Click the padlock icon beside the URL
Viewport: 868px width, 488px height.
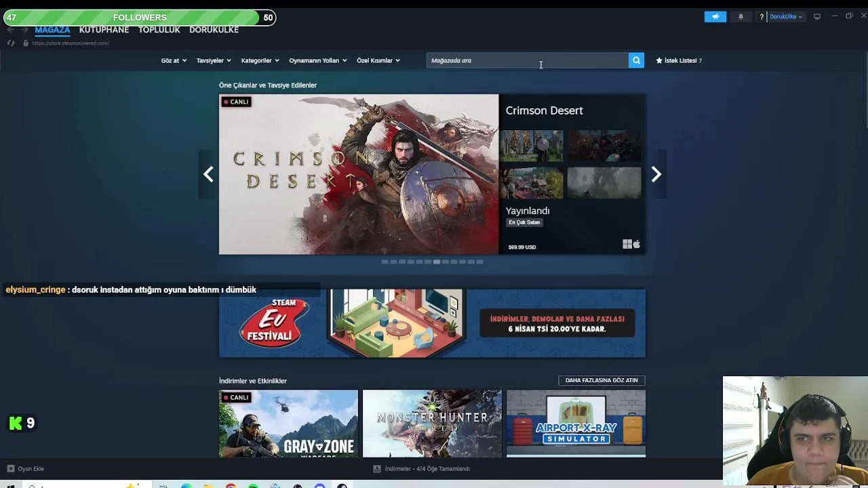26,43
